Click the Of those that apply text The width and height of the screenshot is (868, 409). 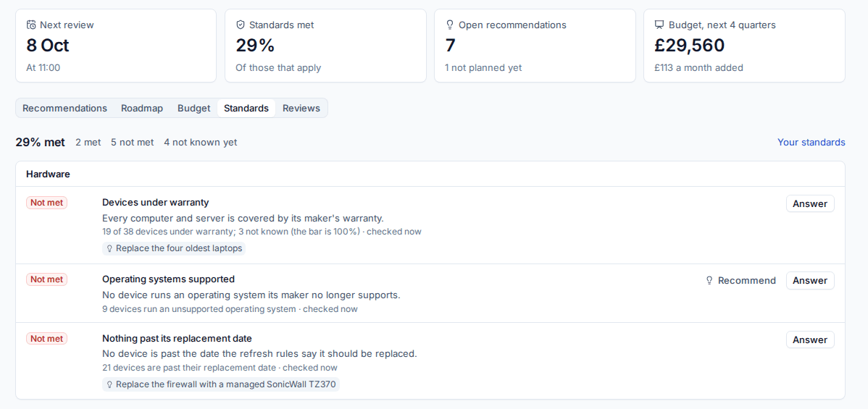278,68
